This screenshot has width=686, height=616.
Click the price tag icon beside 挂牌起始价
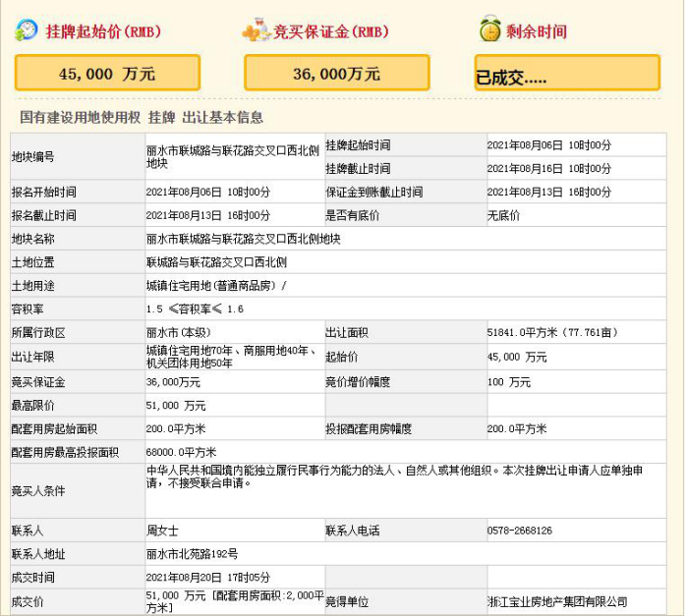click(x=26, y=30)
